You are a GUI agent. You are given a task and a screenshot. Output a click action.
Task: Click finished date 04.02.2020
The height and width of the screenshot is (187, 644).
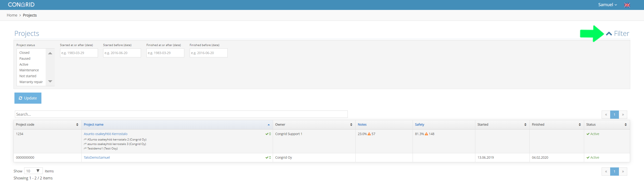pos(540,157)
